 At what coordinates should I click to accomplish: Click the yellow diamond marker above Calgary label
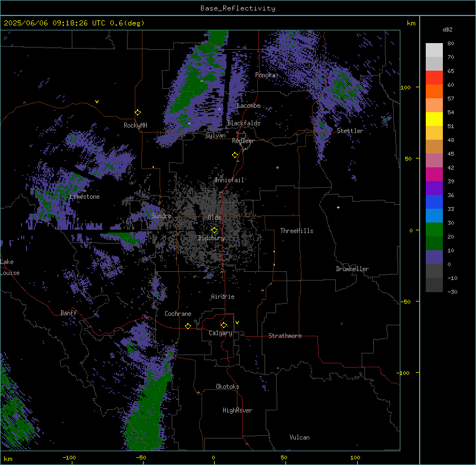[x=224, y=325]
